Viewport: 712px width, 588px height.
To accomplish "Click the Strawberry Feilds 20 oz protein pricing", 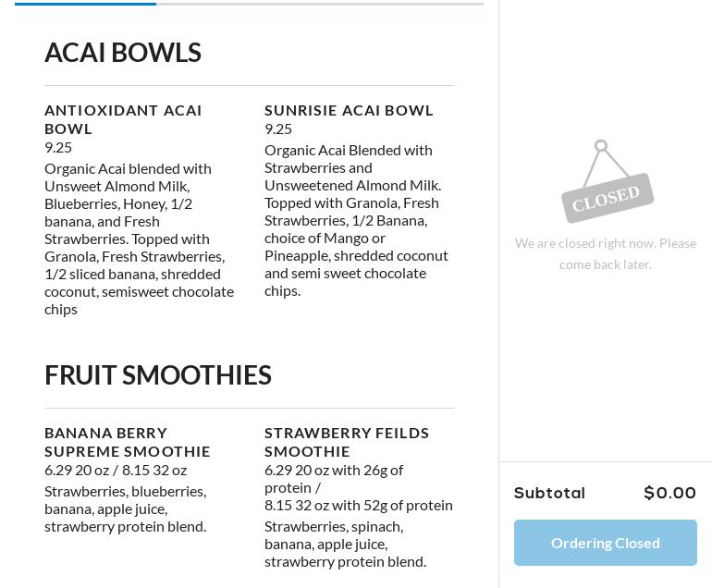I will (x=334, y=478).
